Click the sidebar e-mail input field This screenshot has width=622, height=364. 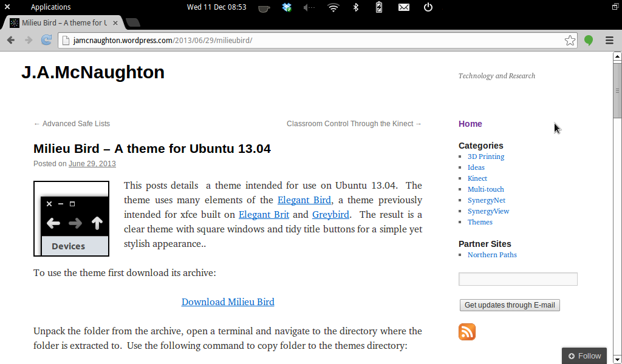(x=518, y=279)
